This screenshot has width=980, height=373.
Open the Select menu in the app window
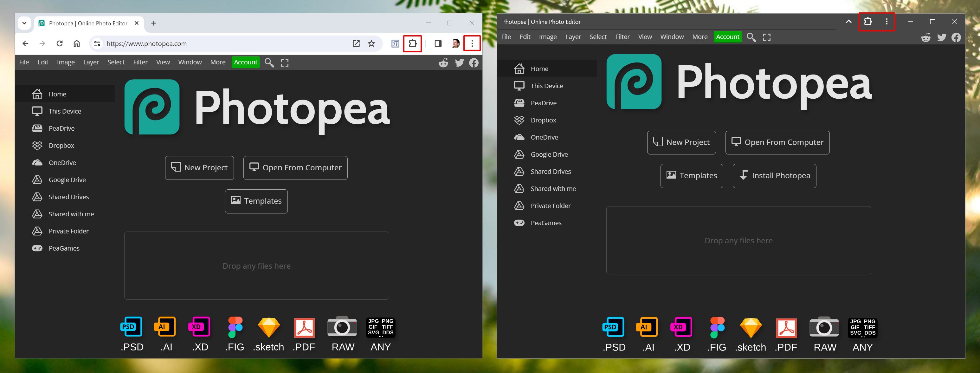(x=598, y=36)
